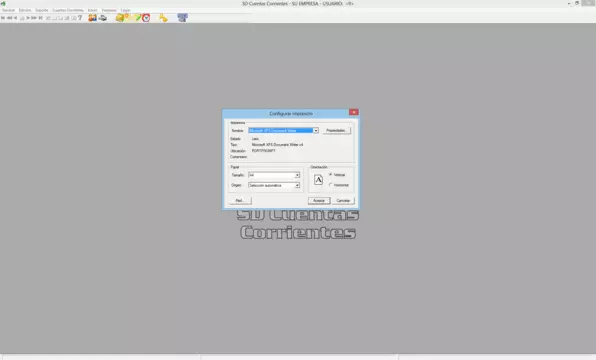This screenshot has width=596, height=360.
Task: Expand the printer Nombre dropdown
Action: (x=315, y=130)
